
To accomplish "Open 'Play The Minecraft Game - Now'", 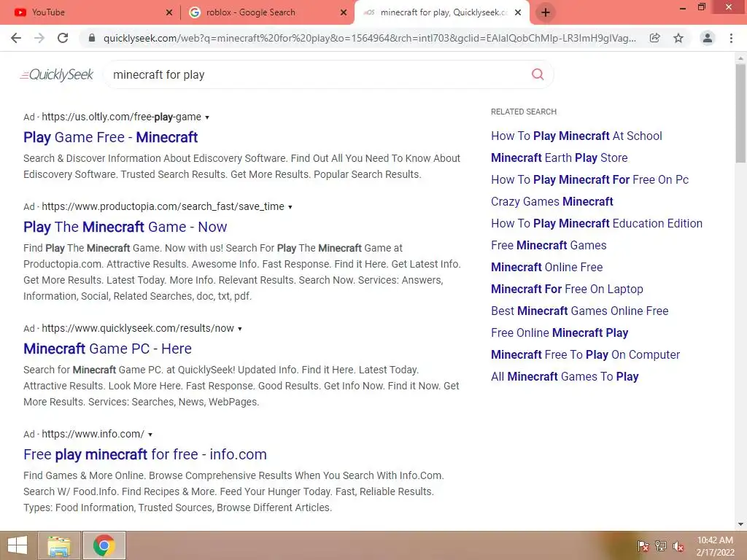I will [x=125, y=227].
